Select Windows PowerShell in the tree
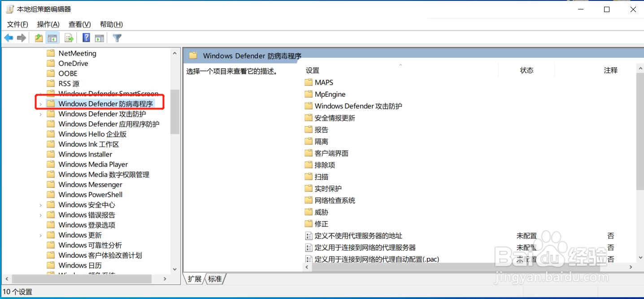The width and height of the screenshot is (644, 299). pyautogui.click(x=90, y=195)
